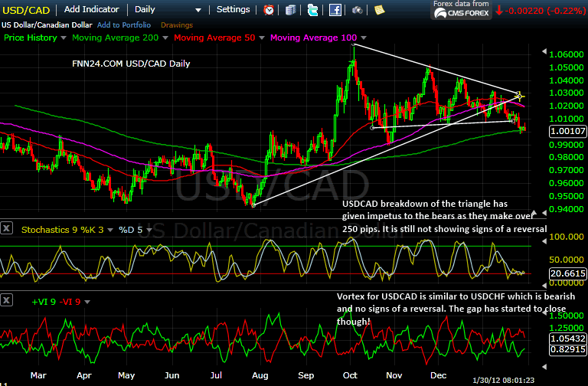Click the news documents icon in toolbar
Screen dimensions: 588x386
[x=291, y=10]
